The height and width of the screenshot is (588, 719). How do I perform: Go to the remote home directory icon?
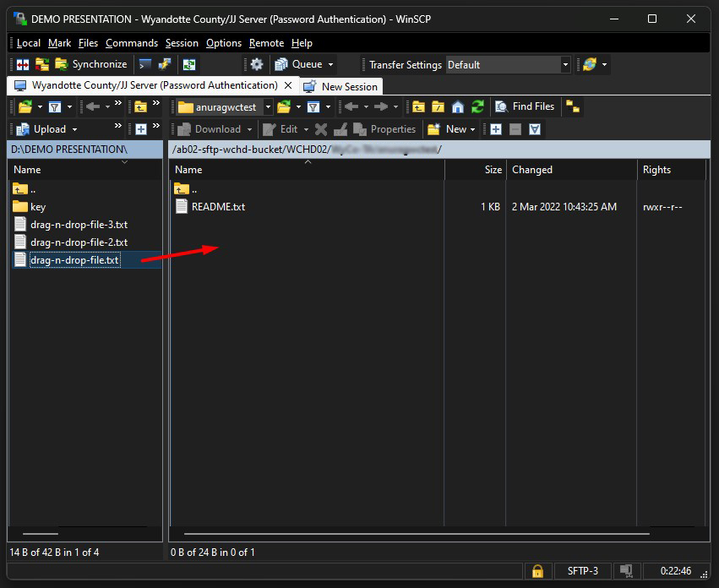coord(458,106)
